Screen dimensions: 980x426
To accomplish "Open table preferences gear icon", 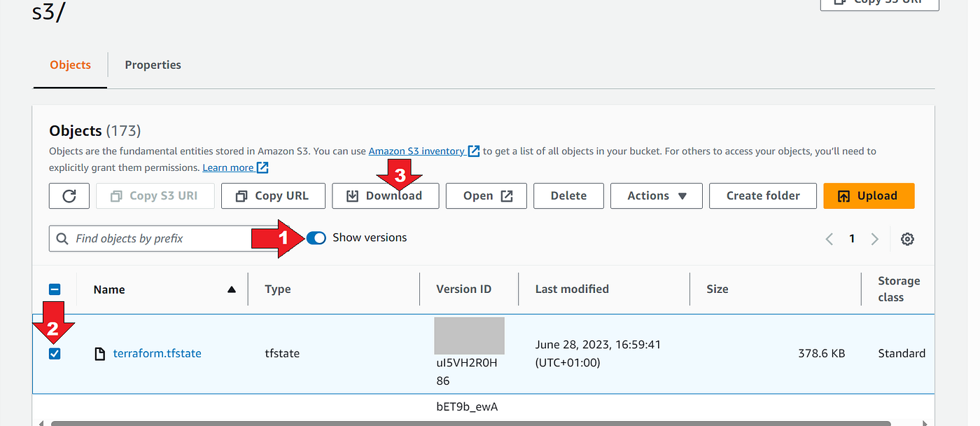I will click(907, 239).
